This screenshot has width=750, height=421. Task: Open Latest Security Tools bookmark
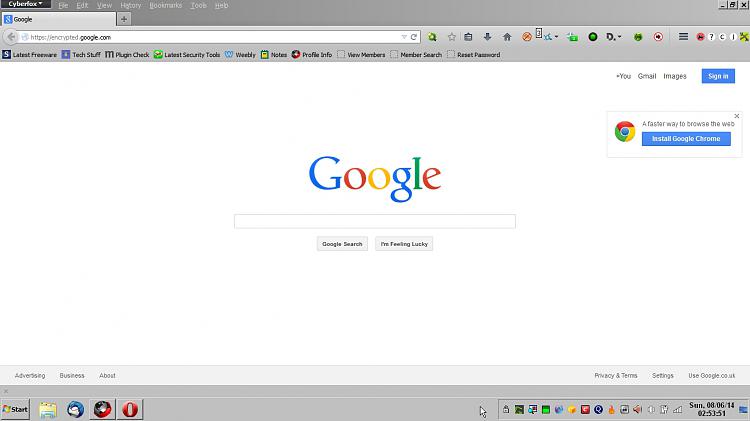[187, 55]
